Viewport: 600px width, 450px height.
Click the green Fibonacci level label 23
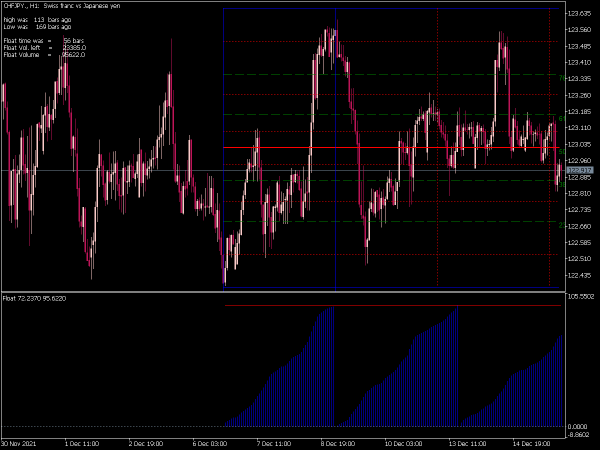coord(562,225)
